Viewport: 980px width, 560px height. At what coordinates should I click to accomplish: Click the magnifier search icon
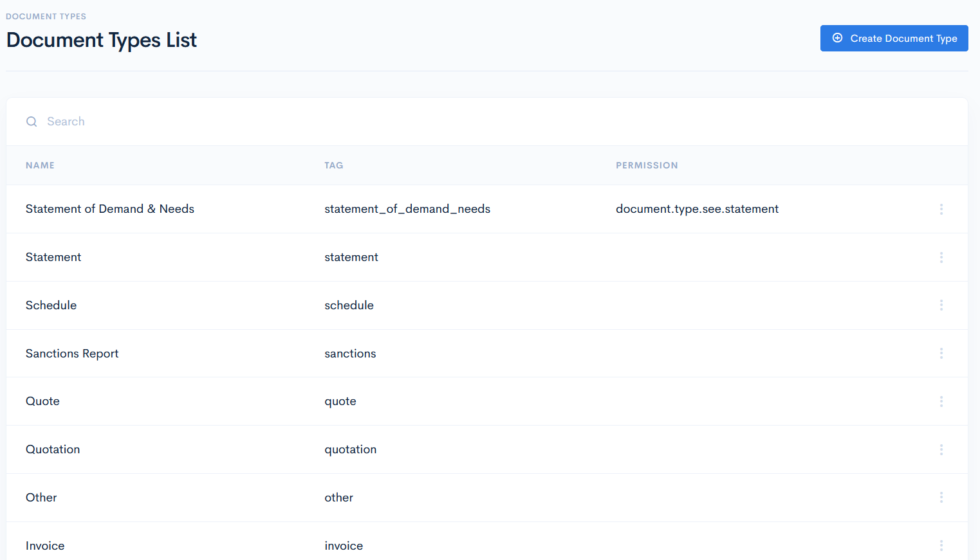click(x=32, y=122)
